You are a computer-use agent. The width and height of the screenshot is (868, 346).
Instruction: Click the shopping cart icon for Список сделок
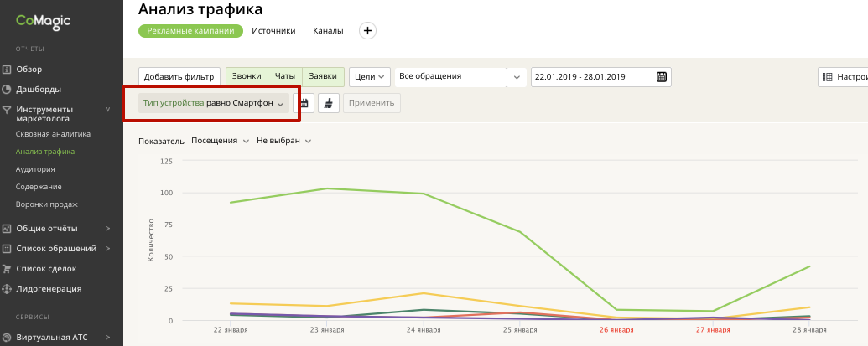tap(7, 269)
